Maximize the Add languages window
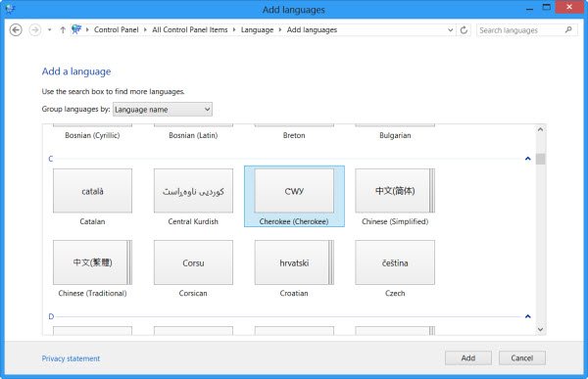Viewport: 588px width, 379px height. (547, 7)
